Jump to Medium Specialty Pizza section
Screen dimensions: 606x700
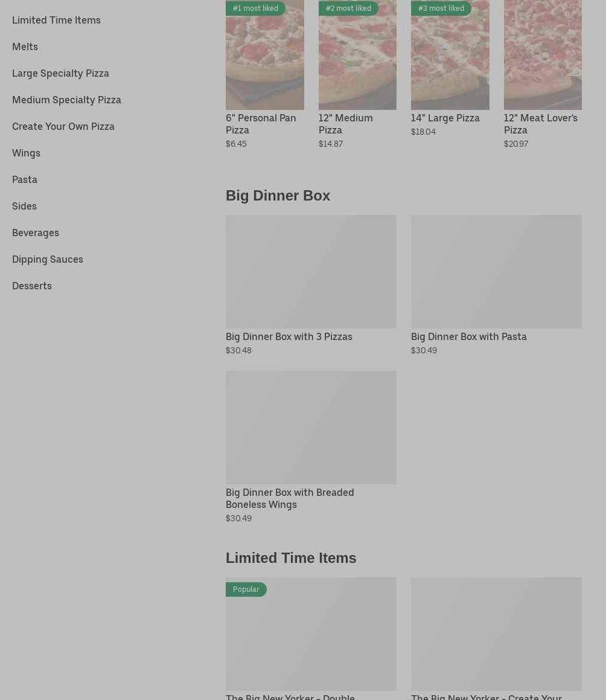66,100
